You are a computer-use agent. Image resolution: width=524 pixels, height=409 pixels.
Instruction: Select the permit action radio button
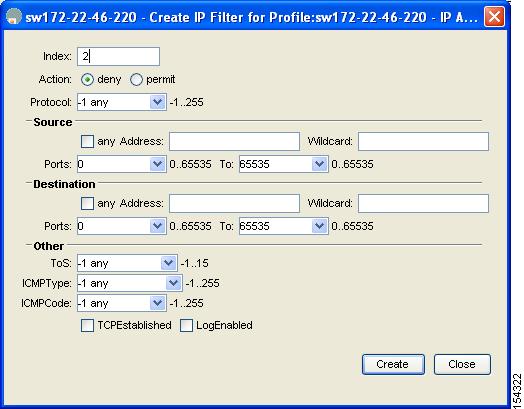(x=136, y=80)
